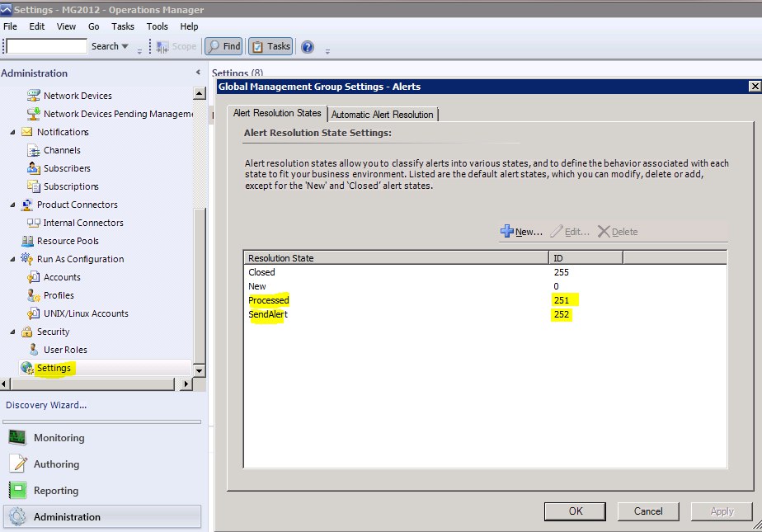This screenshot has width=762, height=532.
Task: Click the Channels icon
Action: (x=33, y=150)
